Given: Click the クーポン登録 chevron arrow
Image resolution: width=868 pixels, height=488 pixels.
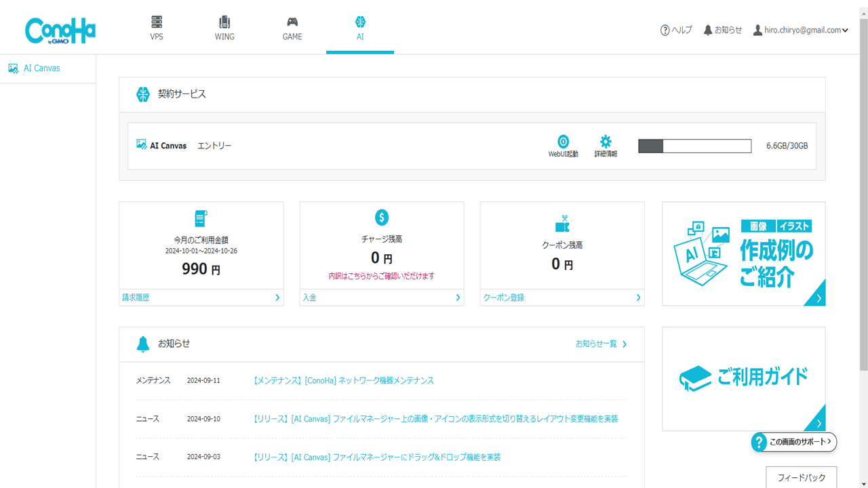Looking at the screenshot, I should tap(638, 298).
